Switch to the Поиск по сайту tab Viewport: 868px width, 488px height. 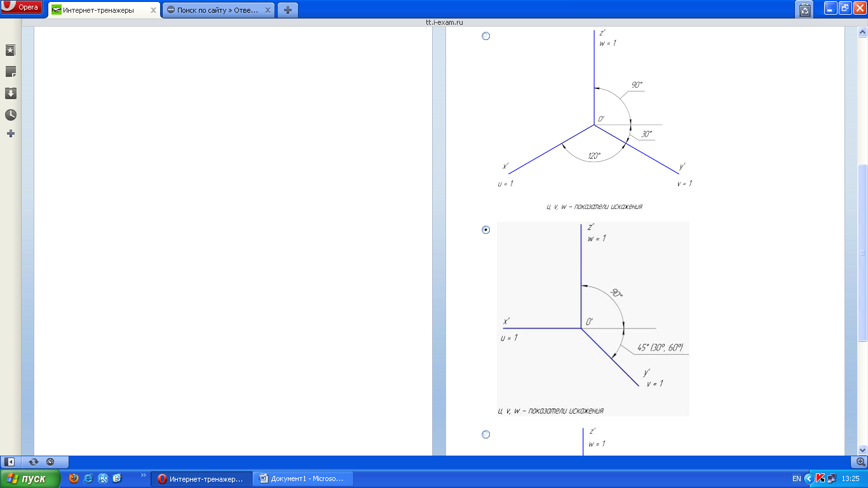click(x=218, y=10)
